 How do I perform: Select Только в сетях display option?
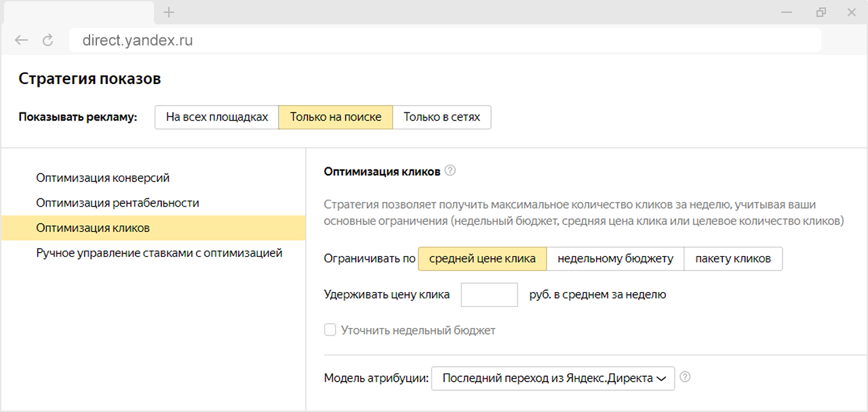click(441, 117)
